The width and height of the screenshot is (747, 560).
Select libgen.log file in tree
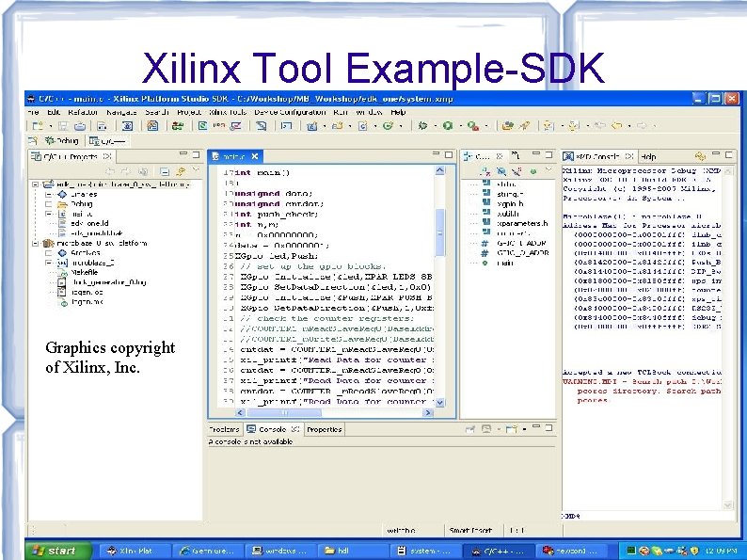[x=87, y=292]
